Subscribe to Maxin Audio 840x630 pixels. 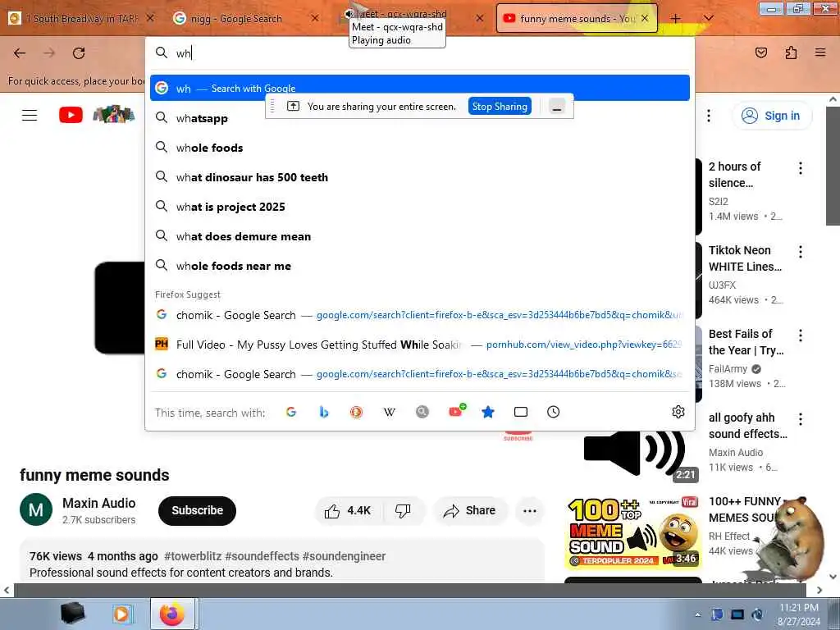(x=197, y=510)
